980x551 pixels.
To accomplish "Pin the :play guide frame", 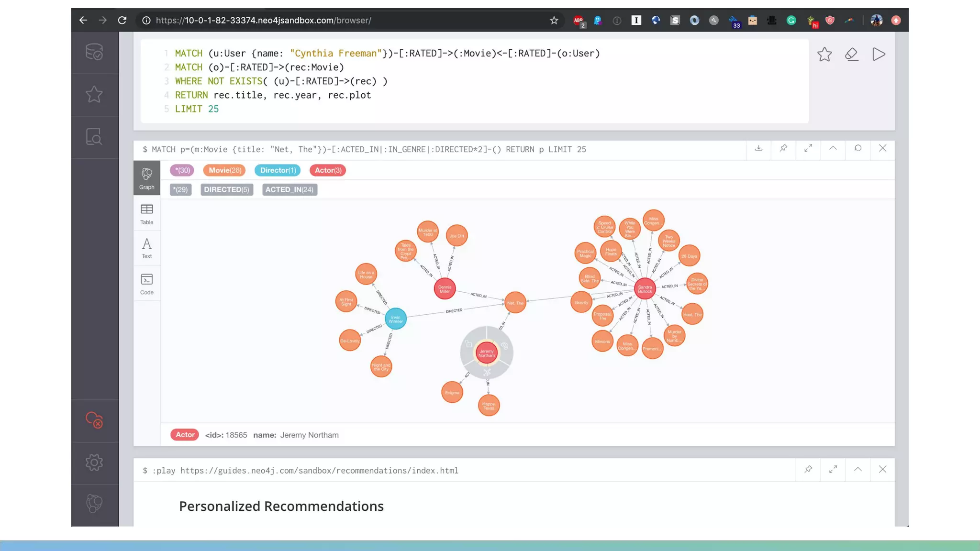I will click(x=808, y=469).
